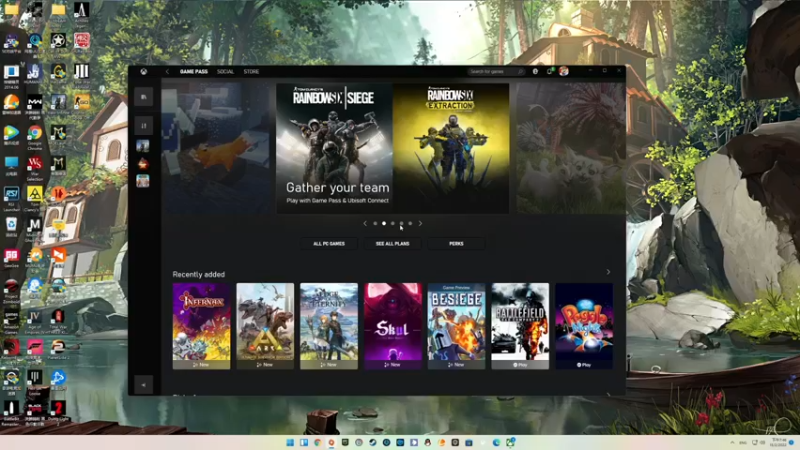Image resolution: width=800 pixels, height=450 pixels.
Task: Open the Total War desktop shortcut
Action: tap(58, 321)
